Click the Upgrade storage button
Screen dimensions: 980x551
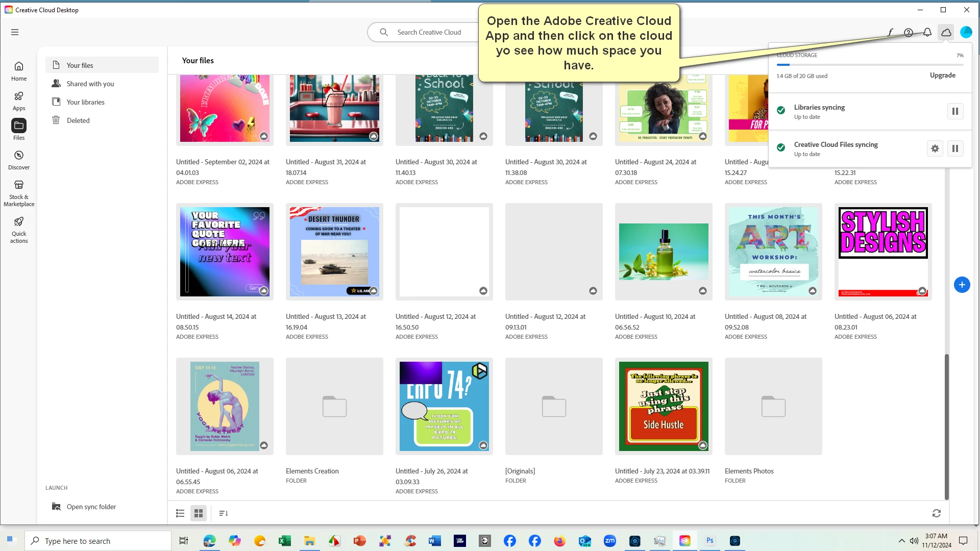pyautogui.click(x=942, y=75)
